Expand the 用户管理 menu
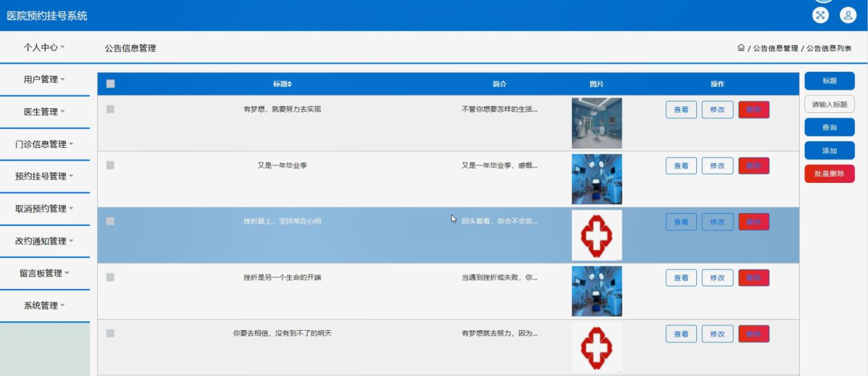The height and width of the screenshot is (376, 868). 44,79
